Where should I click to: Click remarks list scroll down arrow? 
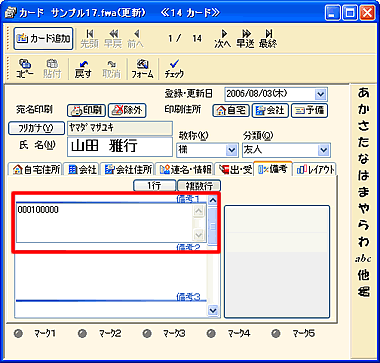click(212, 310)
